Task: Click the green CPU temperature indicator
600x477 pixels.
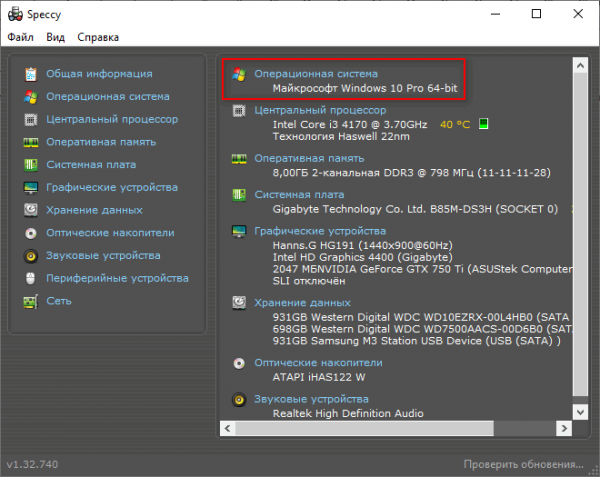Action: click(x=484, y=124)
